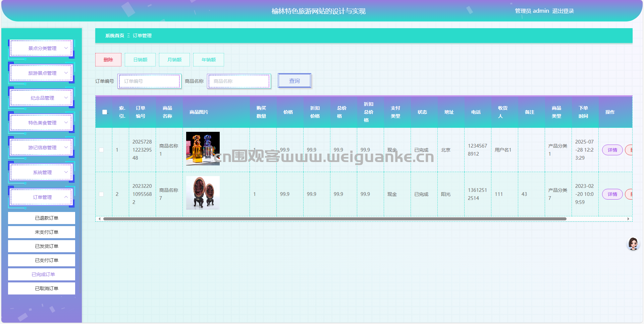Screen dimensions: 644x324
Task: Open the 未支付订单 submenu item
Action: pos(42,232)
